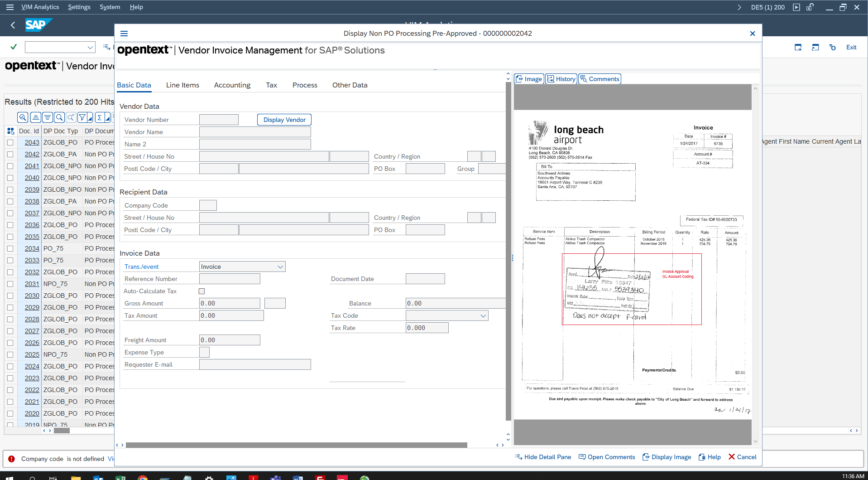Open the Tax Code dropdown
This screenshot has width=868, height=480.
tap(483, 315)
